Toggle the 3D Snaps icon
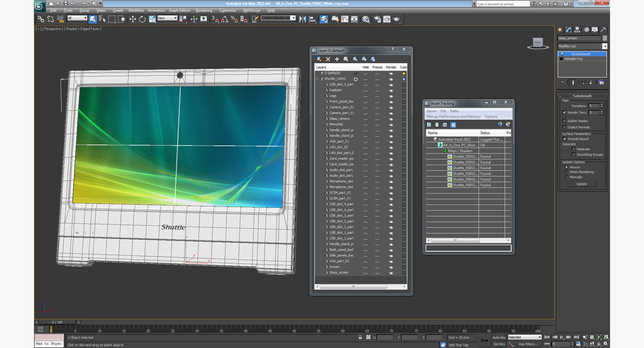 [x=215, y=19]
